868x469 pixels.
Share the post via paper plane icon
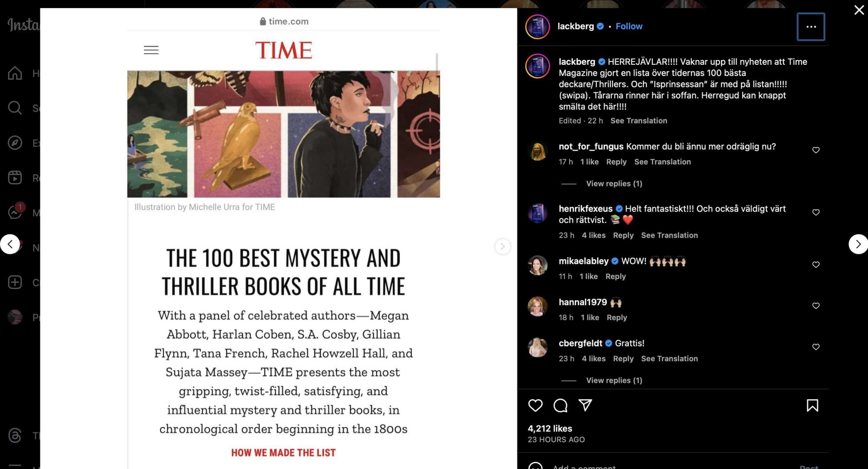[585, 405]
